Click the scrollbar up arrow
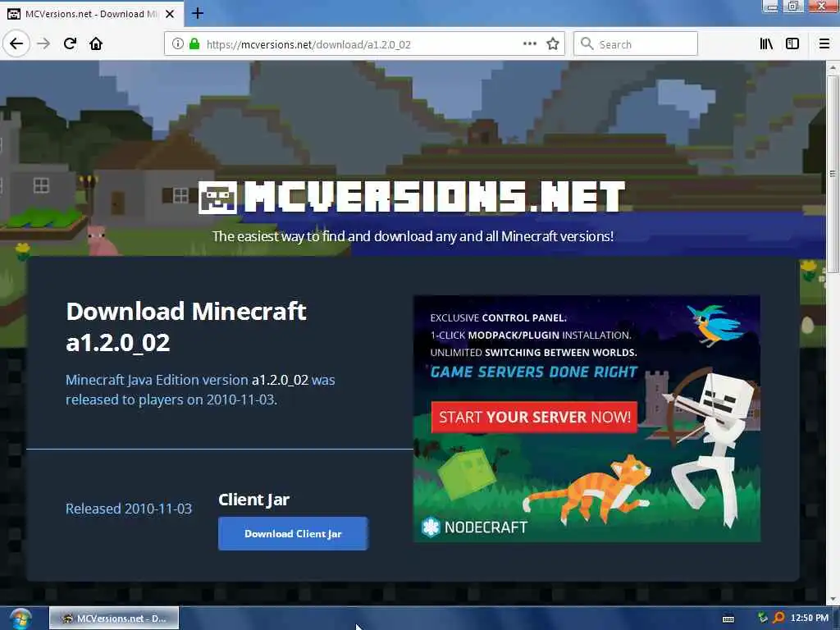Viewport: 840px width, 630px height. point(833,68)
